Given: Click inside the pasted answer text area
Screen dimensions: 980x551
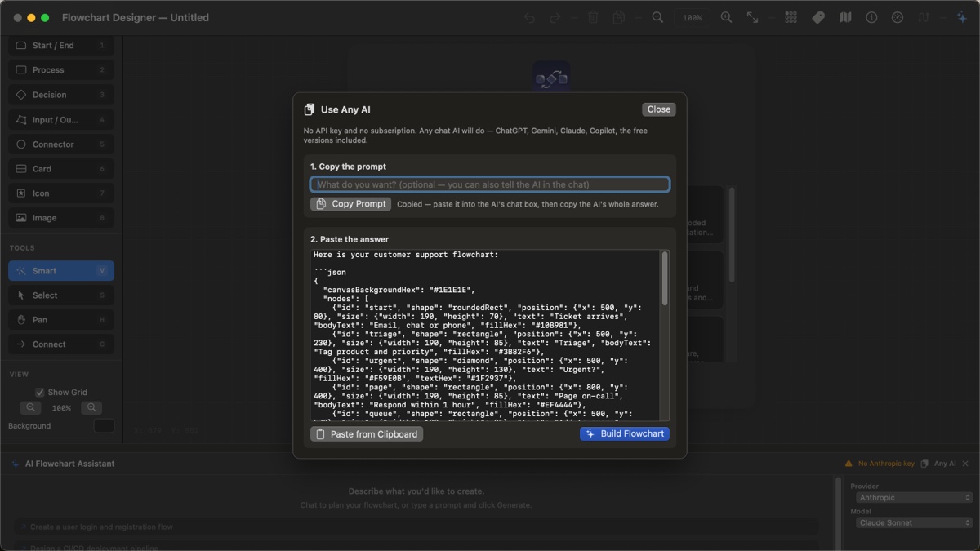Looking at the screenshot, I should coord(485,335).
